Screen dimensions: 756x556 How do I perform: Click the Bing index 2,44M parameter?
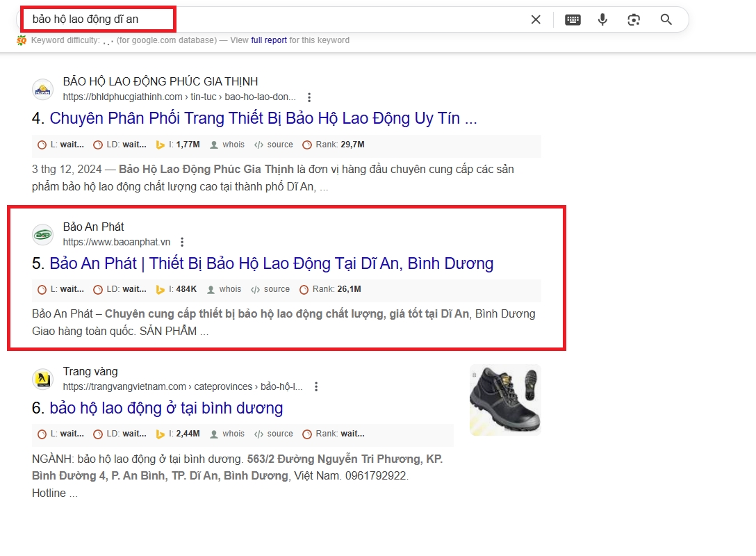178,434
